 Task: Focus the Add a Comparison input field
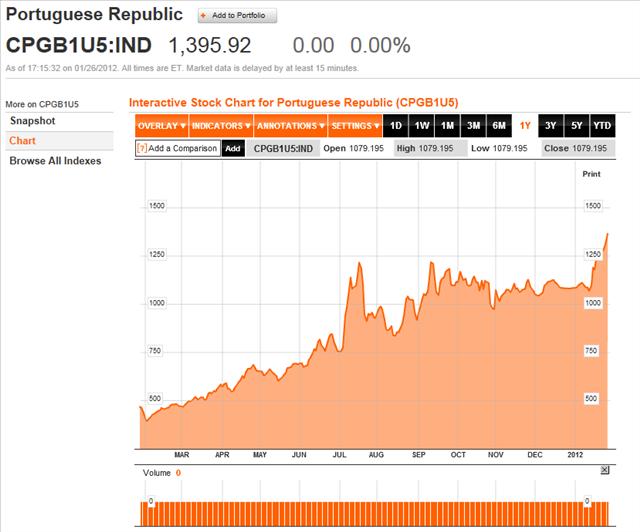coord(178,148)
